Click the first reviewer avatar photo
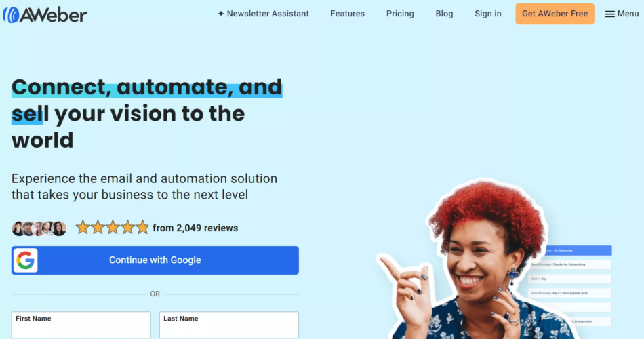The width and height of the screenshot is (644, 339). (18, 228)
